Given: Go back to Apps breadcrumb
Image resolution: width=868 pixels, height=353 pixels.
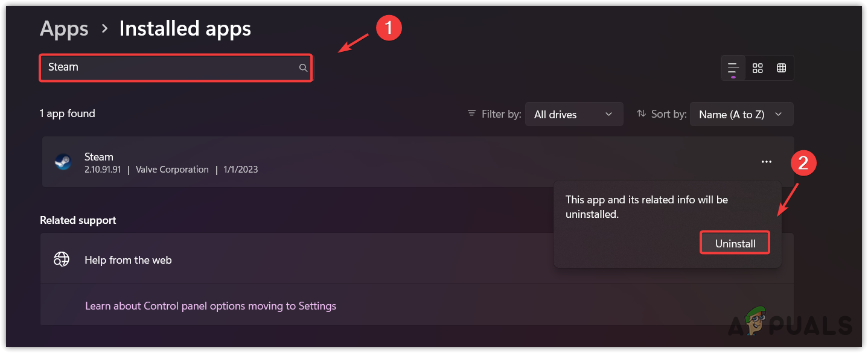Looking at the screenshot, I should point(64,28).
